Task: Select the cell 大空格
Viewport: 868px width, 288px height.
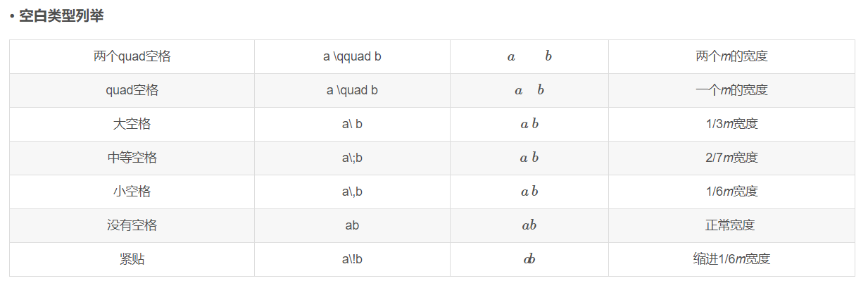Action: [132, 124]
